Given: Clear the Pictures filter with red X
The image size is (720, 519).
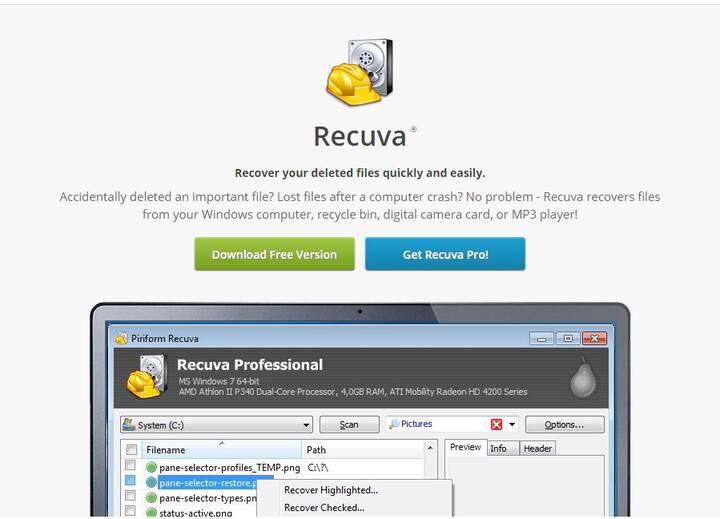Looking at the screenshot, I should tap(496, 424).
